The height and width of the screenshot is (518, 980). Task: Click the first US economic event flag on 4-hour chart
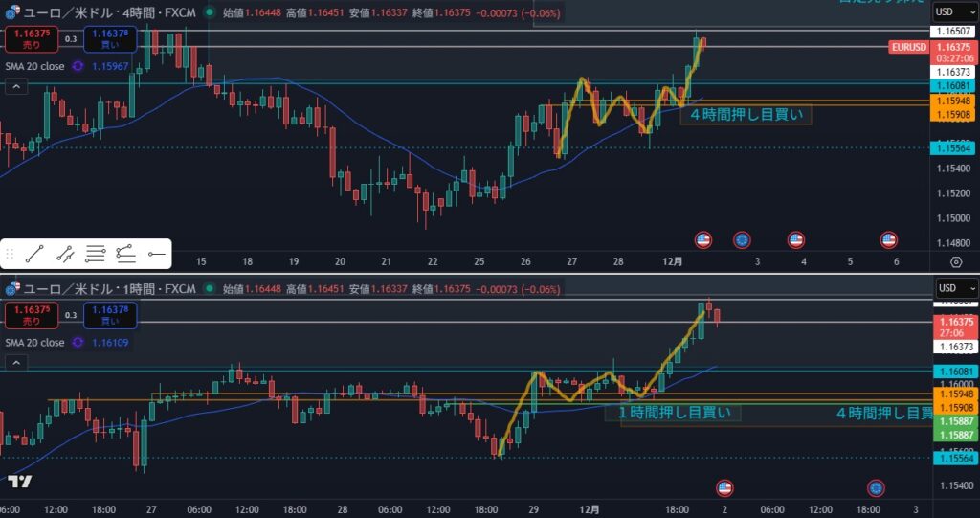pos(703,239)
